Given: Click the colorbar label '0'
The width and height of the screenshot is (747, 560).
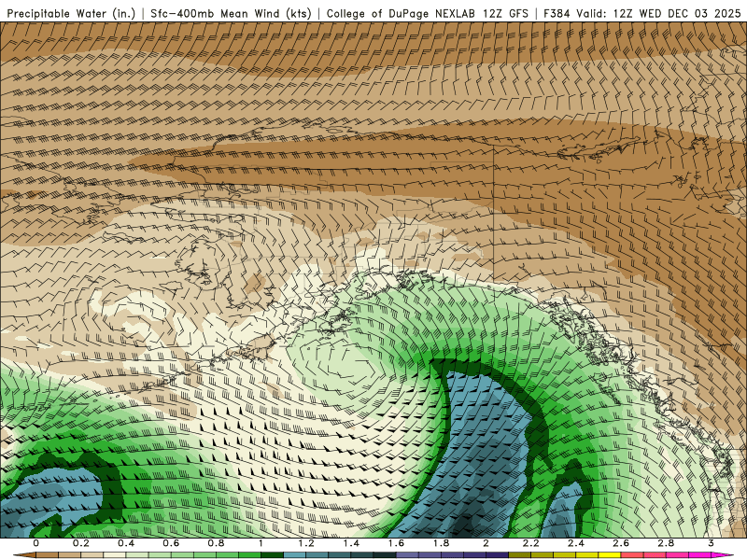Looking at the screenshot, I should 36,543.
